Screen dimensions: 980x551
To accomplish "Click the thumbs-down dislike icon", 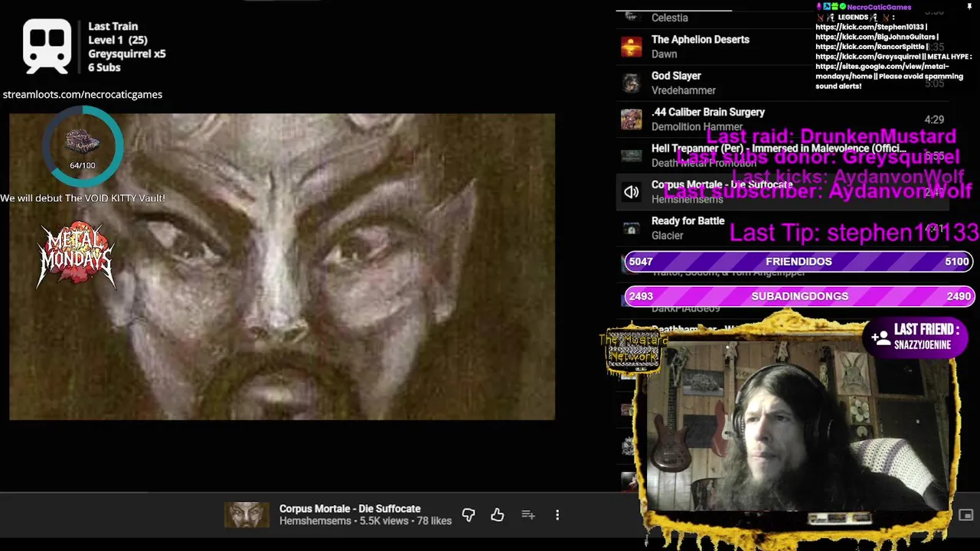I will coord(469,515).
